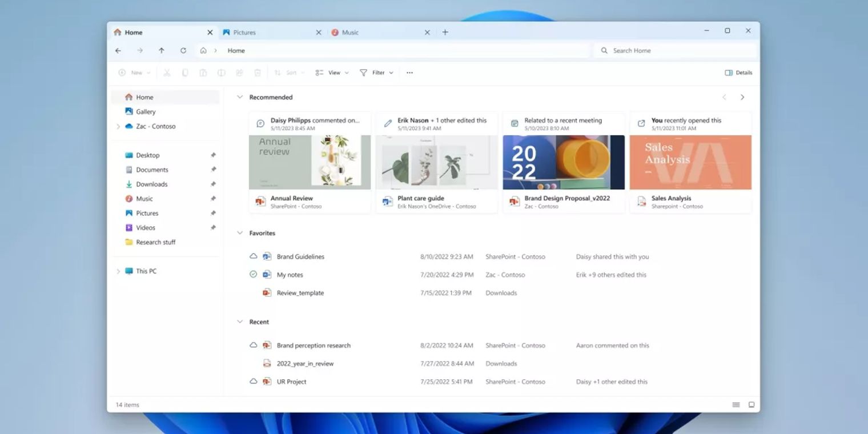The image size is (868, 434).
Task: Click the Back navigation arrow
Action: pos(118,50)
